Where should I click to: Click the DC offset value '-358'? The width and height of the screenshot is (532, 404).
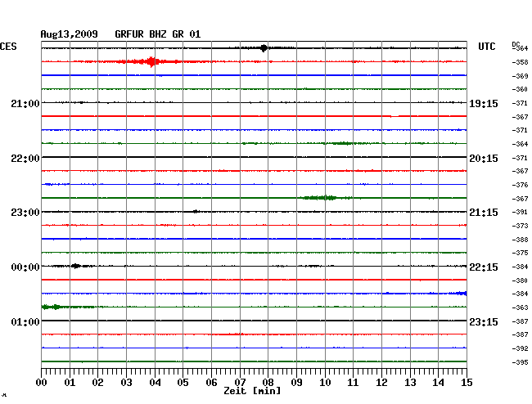point(520,62)
